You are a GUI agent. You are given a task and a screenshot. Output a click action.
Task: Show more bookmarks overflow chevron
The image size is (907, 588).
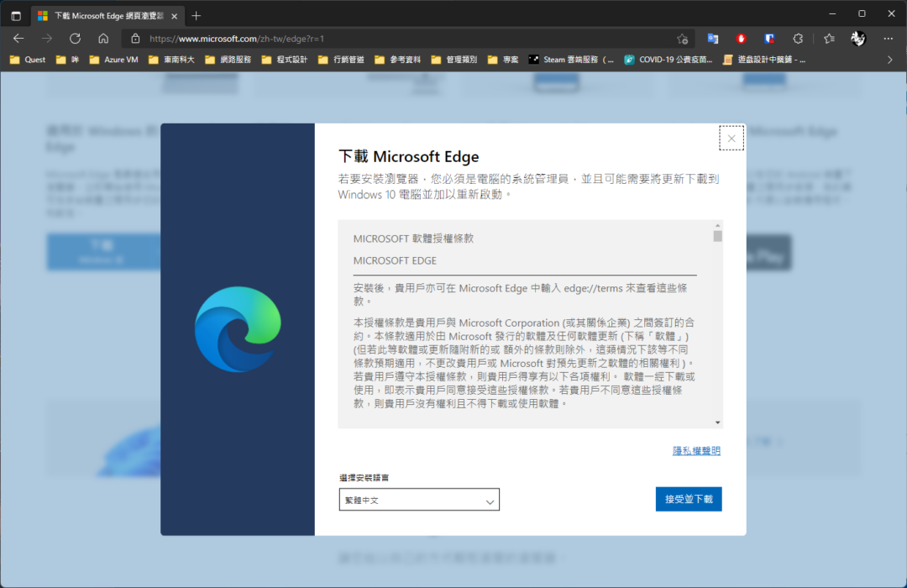tap(890, 60)
